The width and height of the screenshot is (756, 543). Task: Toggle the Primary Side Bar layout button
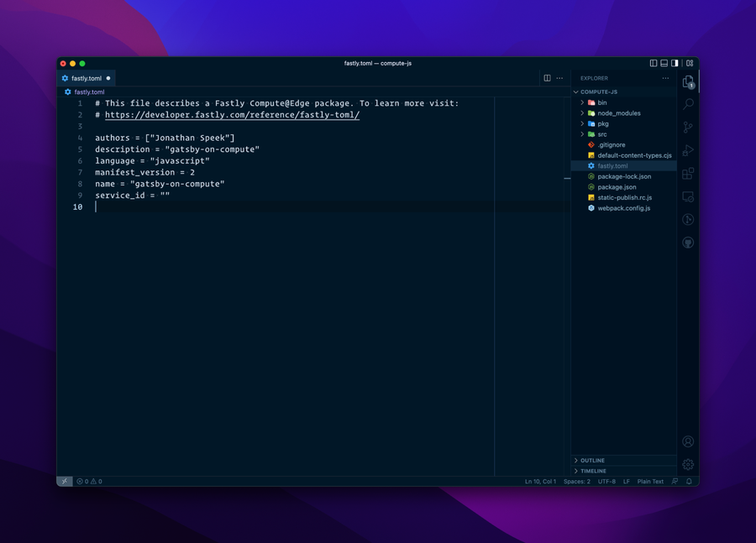654,63
